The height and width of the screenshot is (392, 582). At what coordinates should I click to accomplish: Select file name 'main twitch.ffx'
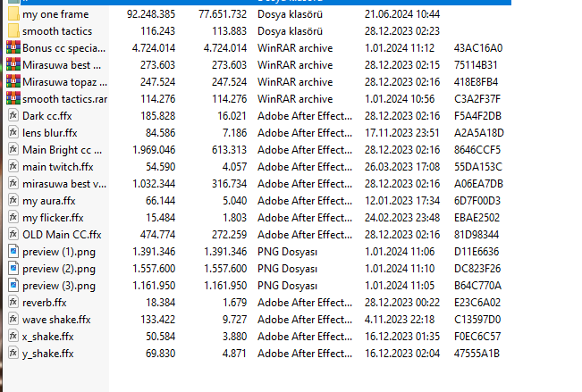pos(58,167)
